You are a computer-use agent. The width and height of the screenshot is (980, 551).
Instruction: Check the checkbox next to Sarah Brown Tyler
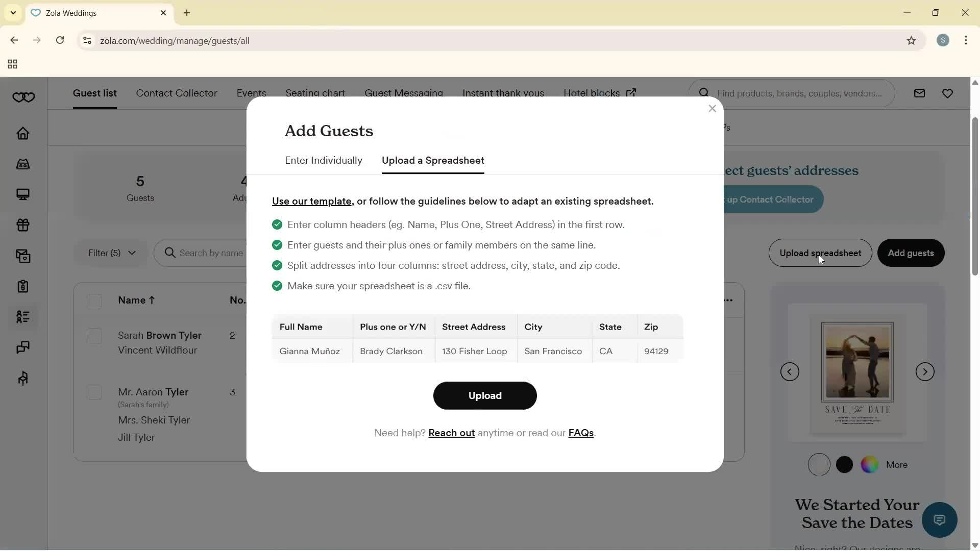click(94, 336)
